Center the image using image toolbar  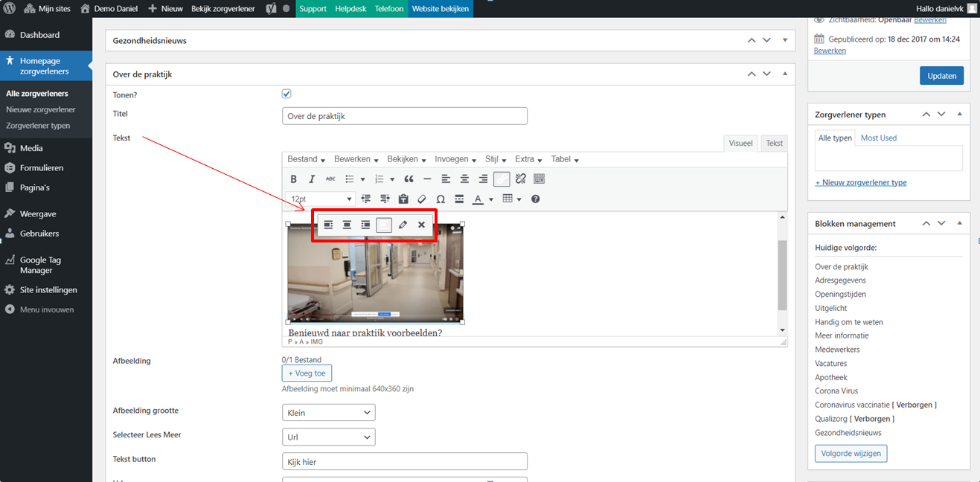[347, 225]
